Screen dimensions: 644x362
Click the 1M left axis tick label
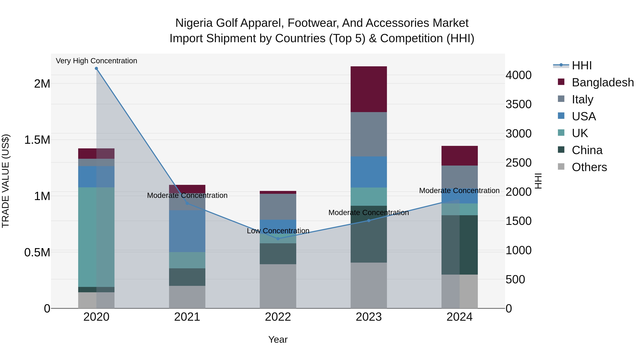[x=42, y=196]
